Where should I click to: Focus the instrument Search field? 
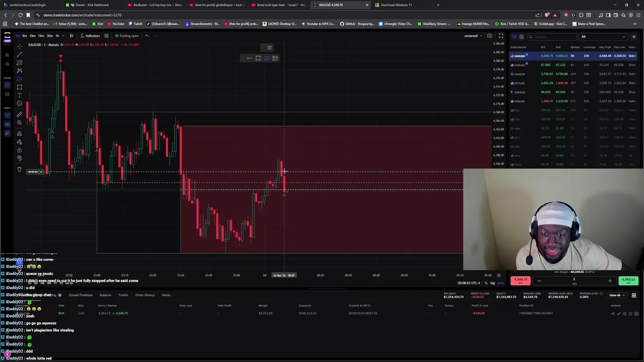[x=551, y=37]
